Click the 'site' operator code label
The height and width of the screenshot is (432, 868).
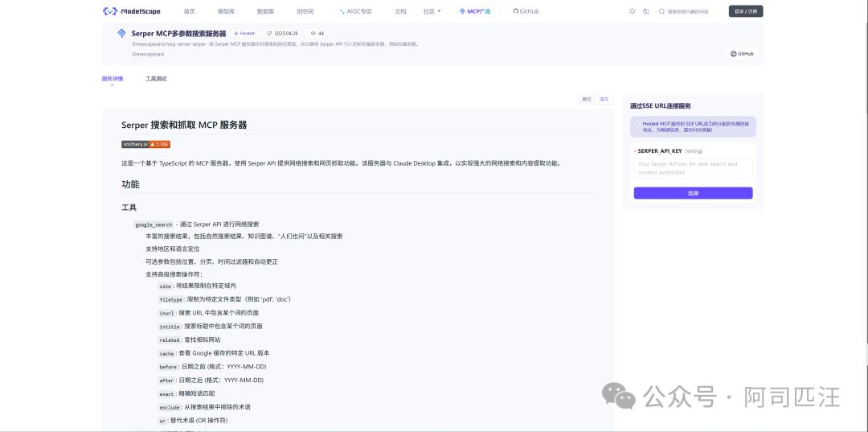[x=165, y=286]
